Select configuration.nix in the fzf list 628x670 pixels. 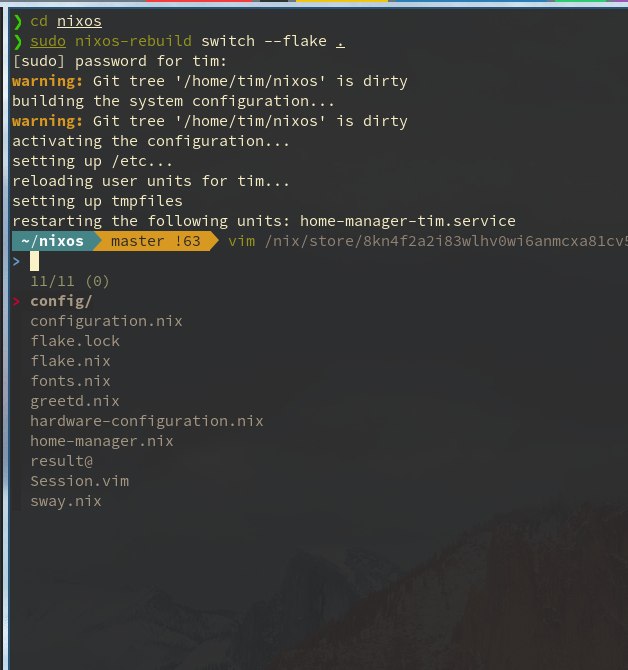click(x=106, y=321)
